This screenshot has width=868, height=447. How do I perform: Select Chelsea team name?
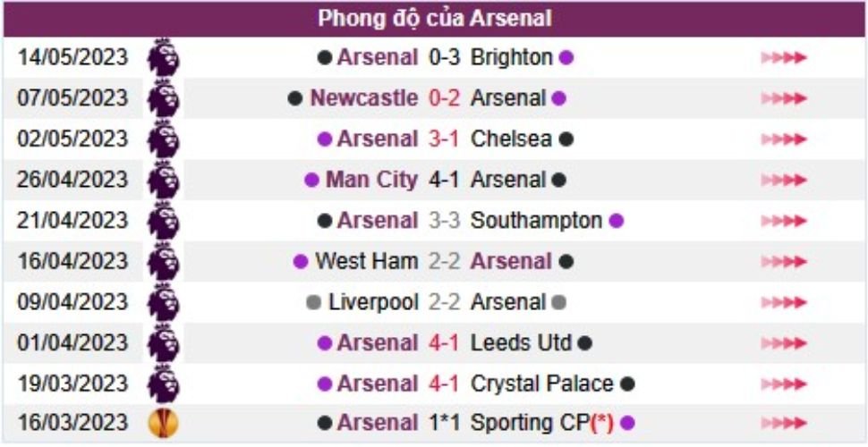[511, 139]
